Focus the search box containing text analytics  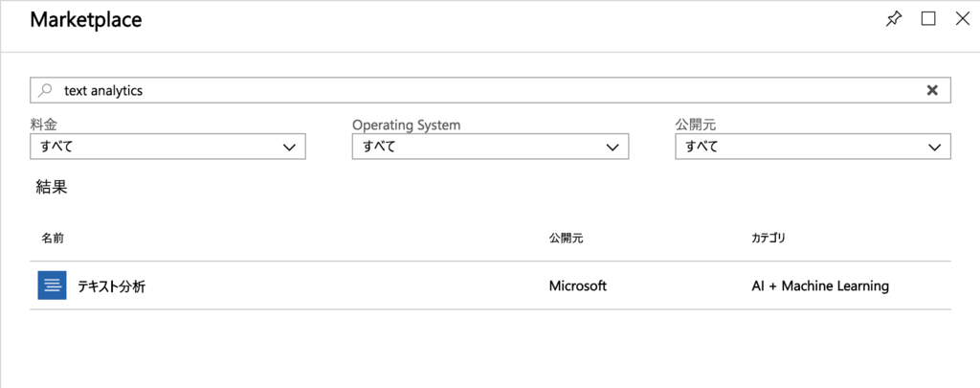tap(491, 90)
